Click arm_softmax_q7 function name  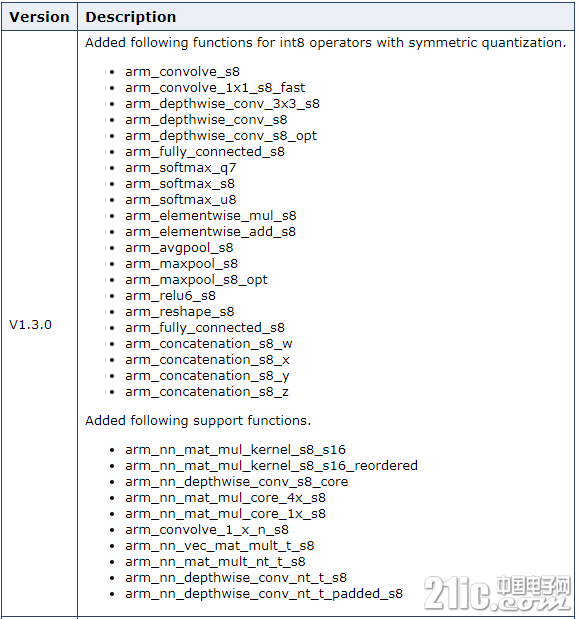pyautogui.click(x=180, y=168)
